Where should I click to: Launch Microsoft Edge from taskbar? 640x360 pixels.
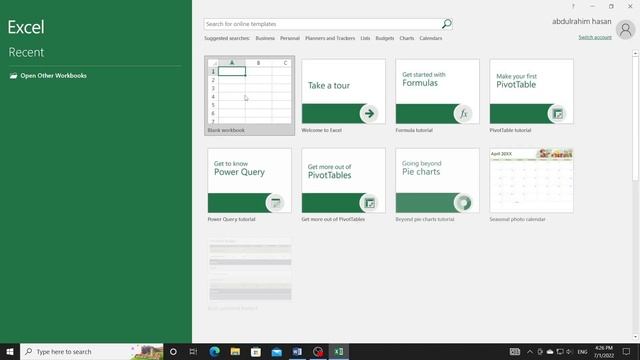point(214,351)
